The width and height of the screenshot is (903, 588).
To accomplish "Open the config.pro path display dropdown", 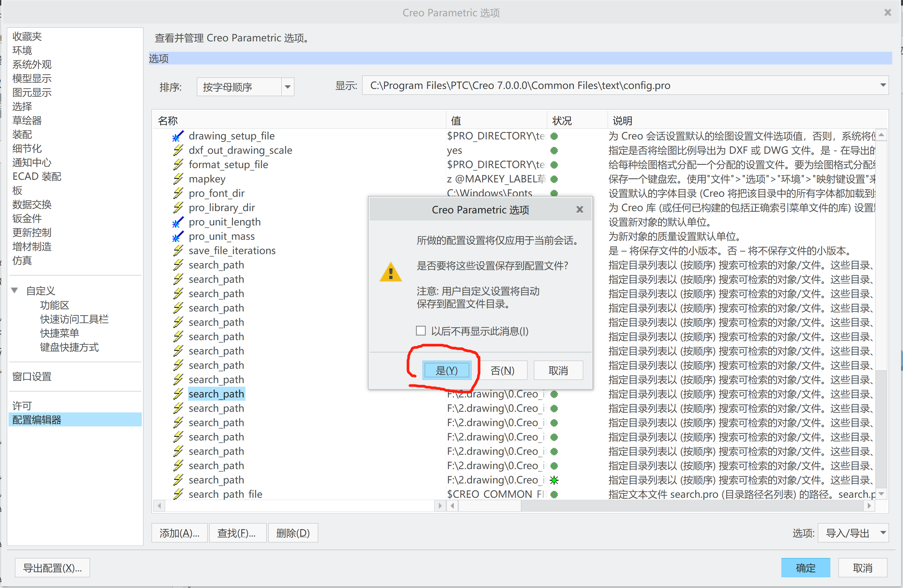I will click(x=883, y=85).
